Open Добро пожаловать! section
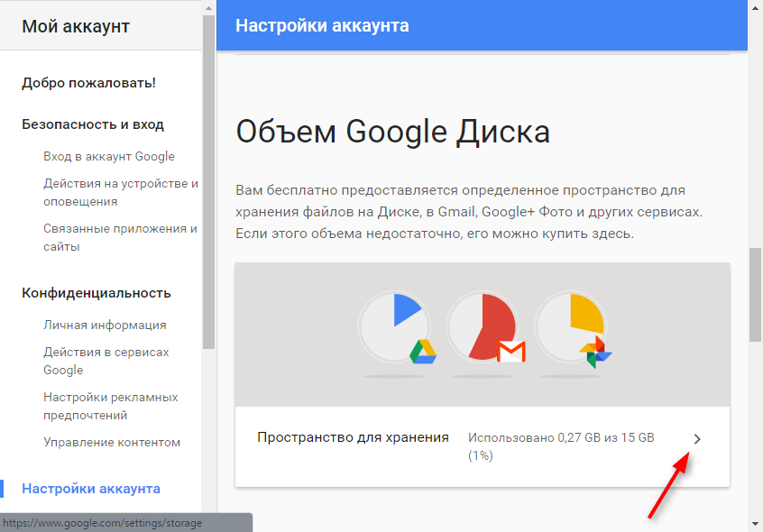This screenshot has height=532, width=763. [88, 83]
